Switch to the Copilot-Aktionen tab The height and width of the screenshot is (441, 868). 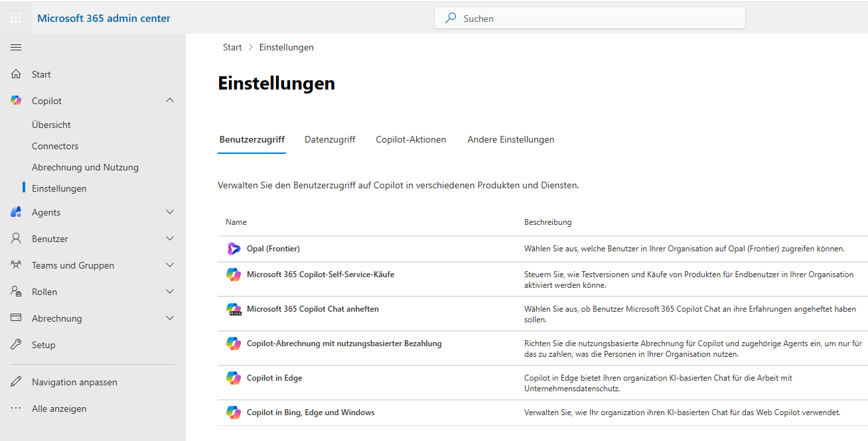point(411,139)
